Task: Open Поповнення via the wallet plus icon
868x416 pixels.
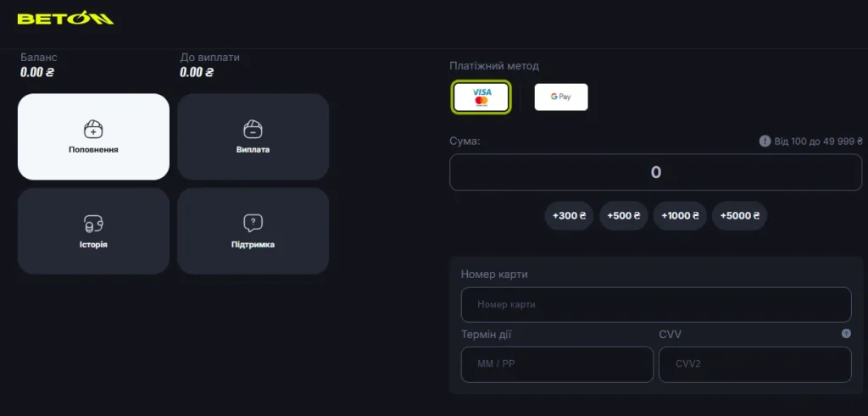Action: pyautogui.click(x=93, y=130)
